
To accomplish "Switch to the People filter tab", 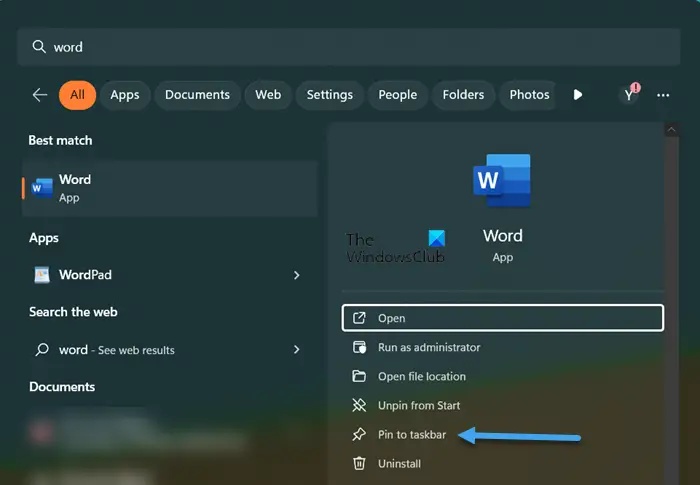I will click(398, 95).
